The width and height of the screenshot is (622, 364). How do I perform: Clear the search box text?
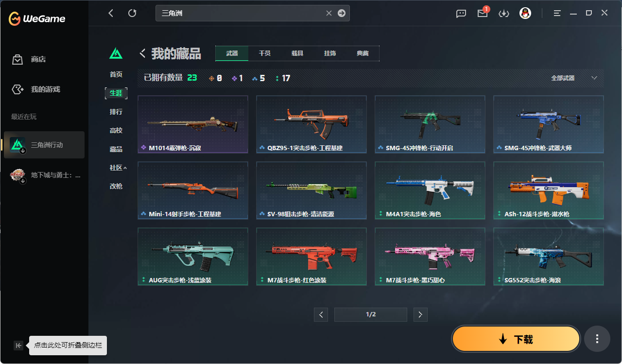(x=329, y=14)
